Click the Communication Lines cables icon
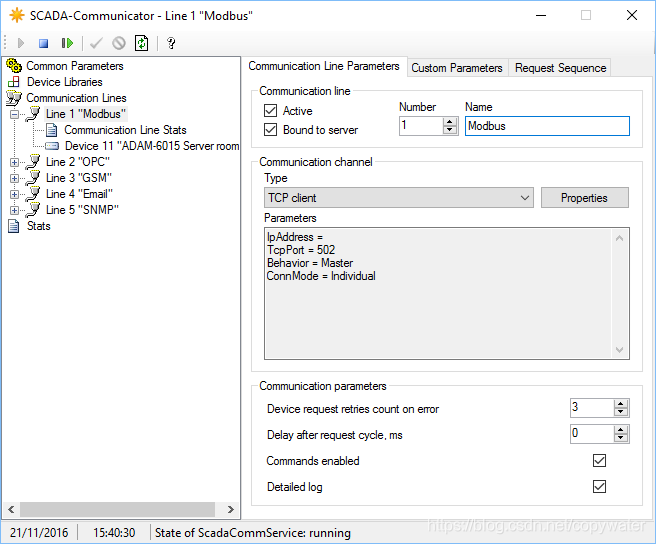This screenshot has height=544, width=656. click(14, 98)
